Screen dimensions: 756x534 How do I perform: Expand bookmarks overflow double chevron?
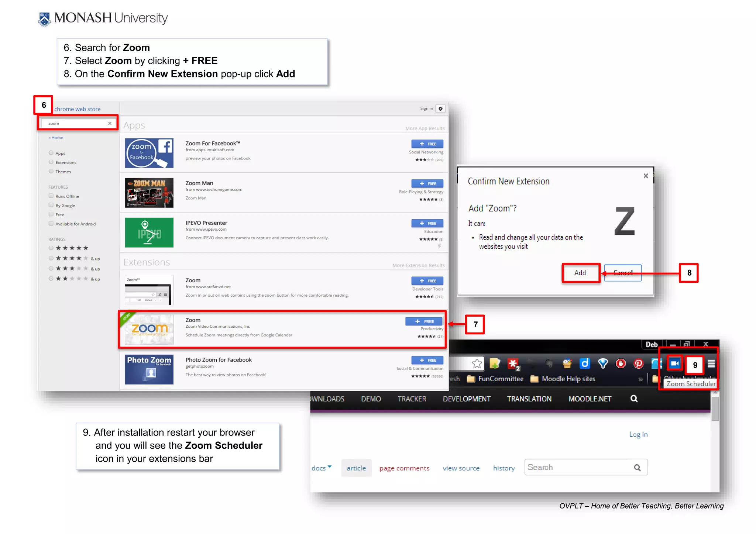640,379
